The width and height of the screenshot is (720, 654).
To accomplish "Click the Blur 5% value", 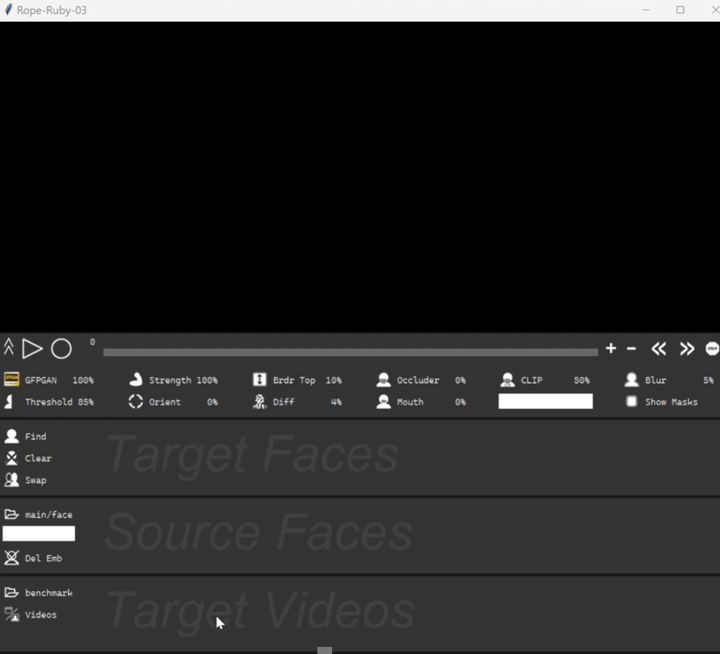I will pos(709,380).
